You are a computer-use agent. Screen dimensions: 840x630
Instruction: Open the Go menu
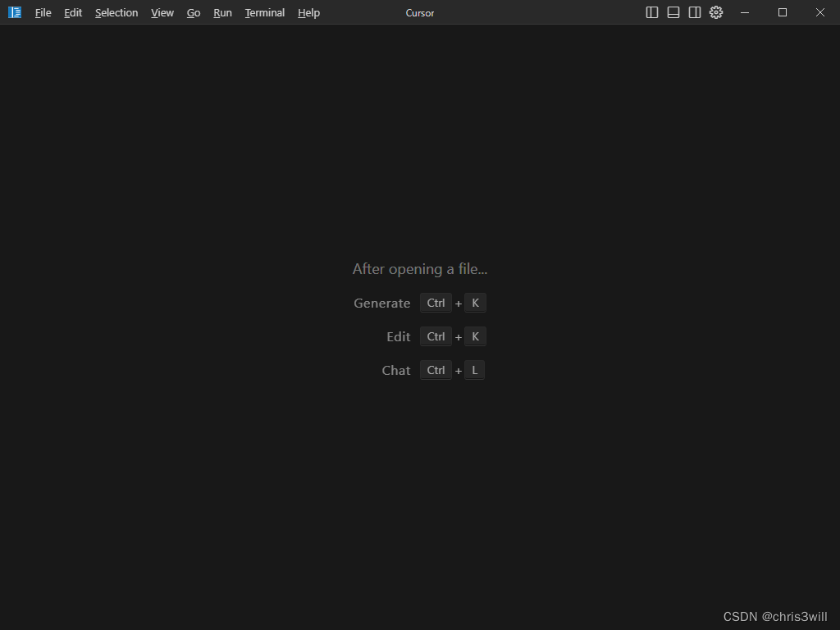pyautogui.click(x=194, y=12)
